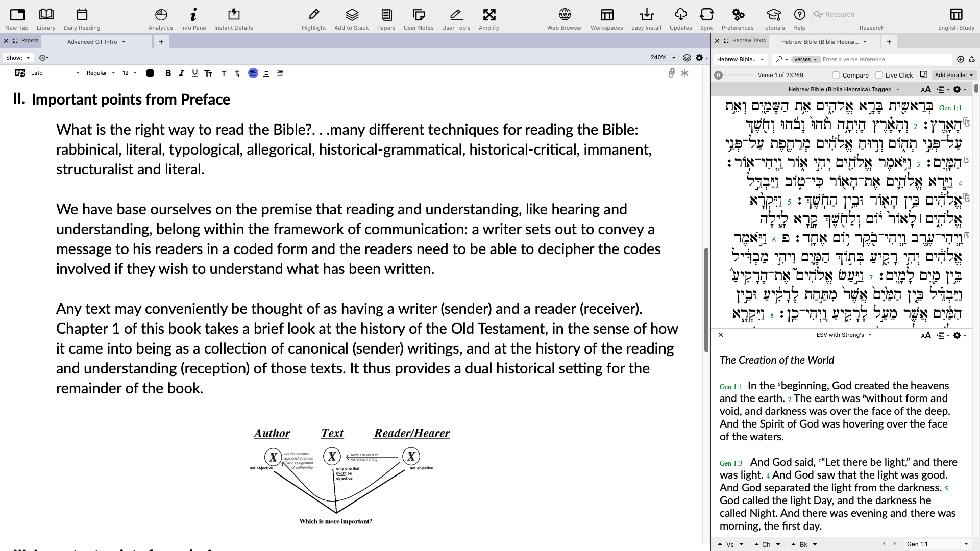This screenshot has width=980, height=551.
Task: Open the Lato font dropdown
Action: click(55, 73)
